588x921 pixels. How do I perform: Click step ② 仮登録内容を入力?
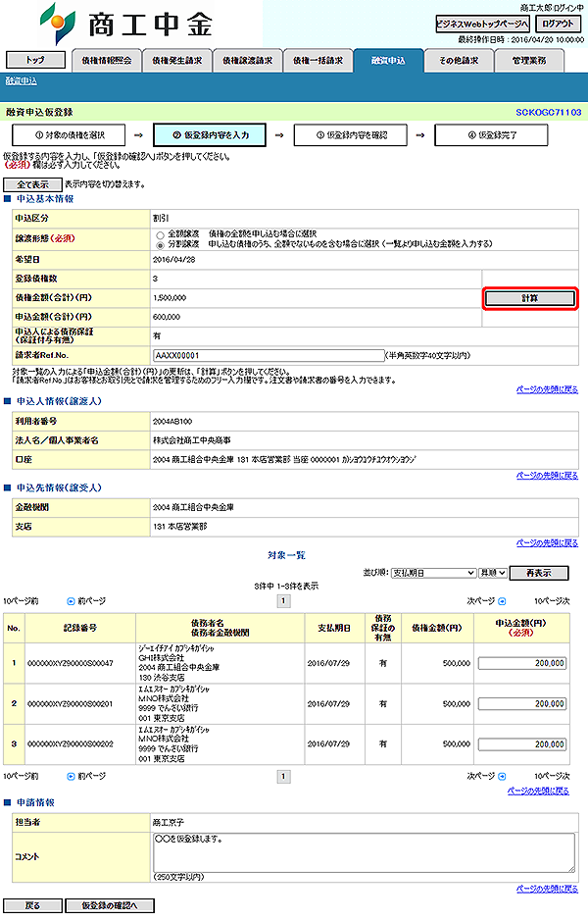210,135
